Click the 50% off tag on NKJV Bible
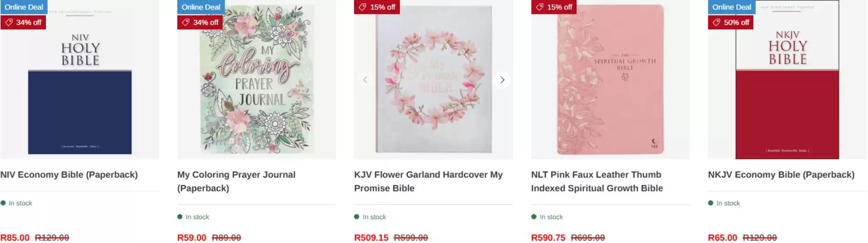The image size is (868, 243). [x=731, y=22]
